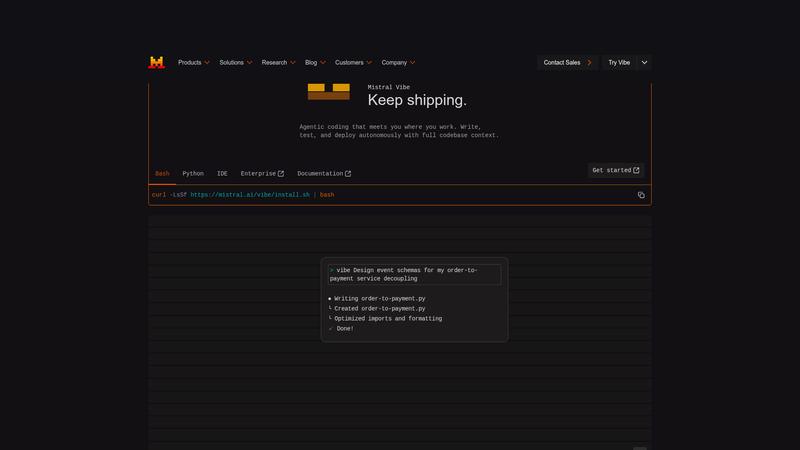The height and width of the screenshot is (450, 800).
Task: Click the Mistral Vibe pixel logo
Action: click(x=329, y=92)
